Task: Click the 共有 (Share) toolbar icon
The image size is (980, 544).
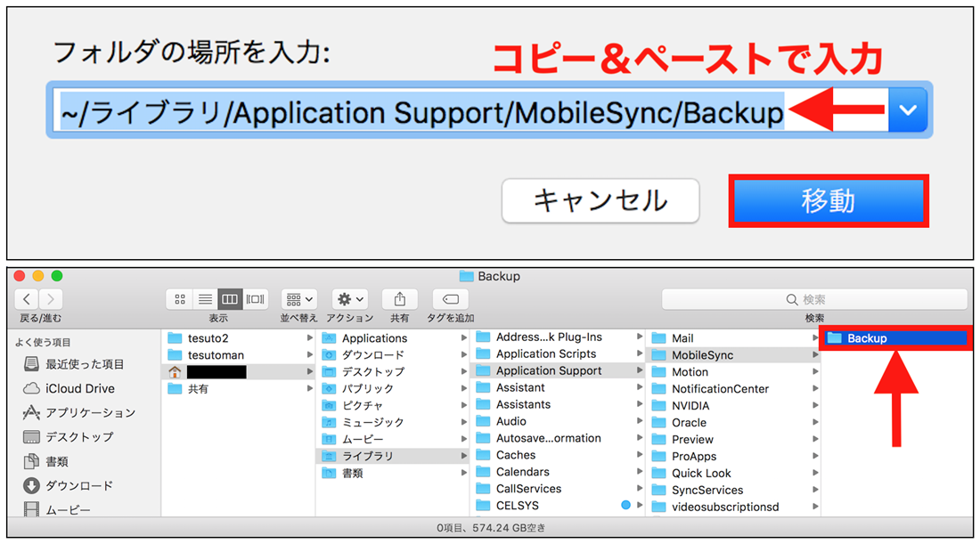Action: 400,299
